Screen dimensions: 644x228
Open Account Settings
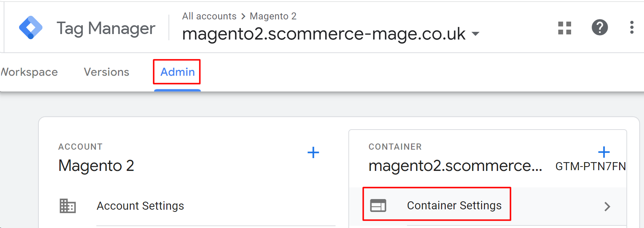140,206
